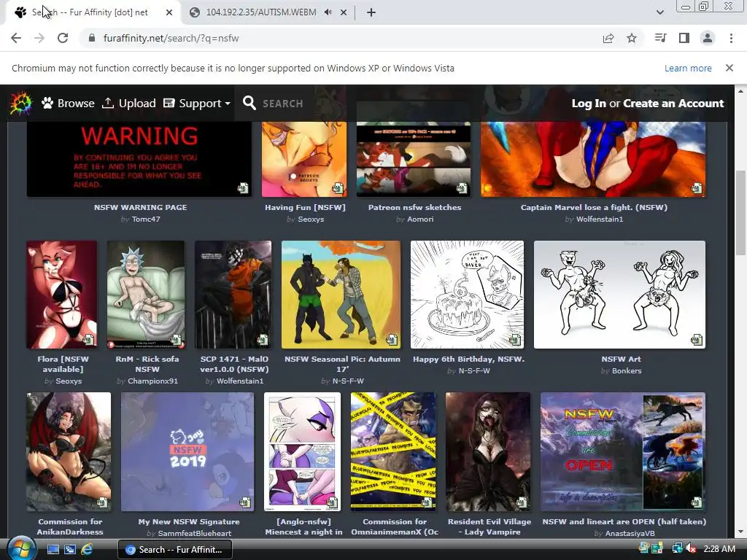
Task: Click the browser forward arrow
Action: coord(39,38)
